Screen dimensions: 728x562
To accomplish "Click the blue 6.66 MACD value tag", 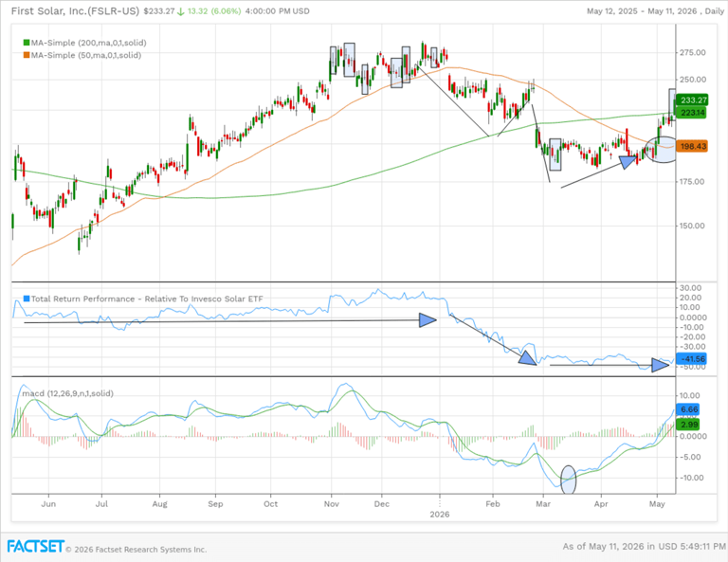I will coord(689,409).
